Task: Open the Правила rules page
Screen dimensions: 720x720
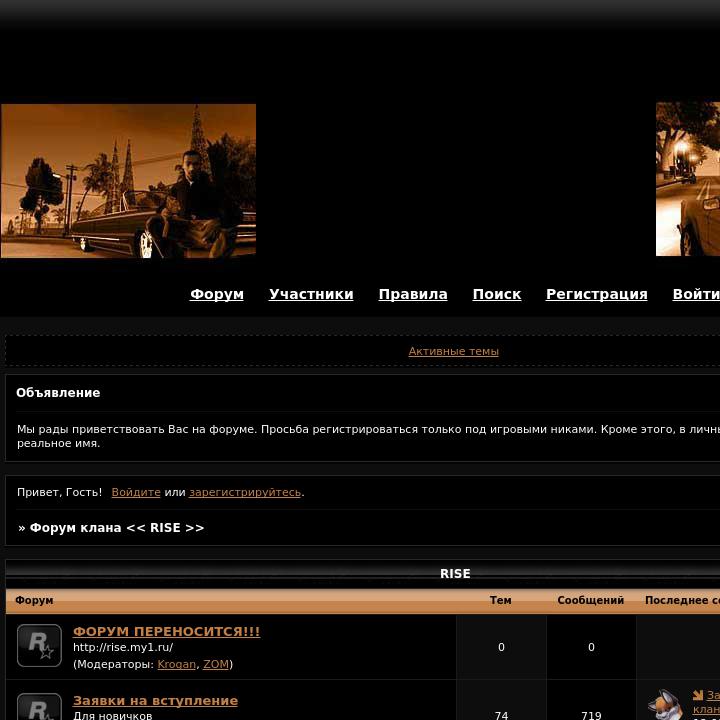Action: pyautogui.click(x=413, y=294)
